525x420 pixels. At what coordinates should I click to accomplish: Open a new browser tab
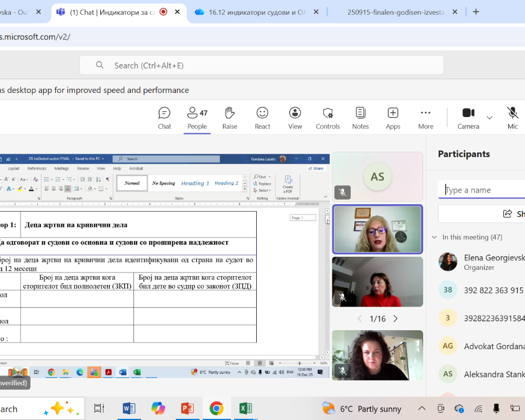476,12
